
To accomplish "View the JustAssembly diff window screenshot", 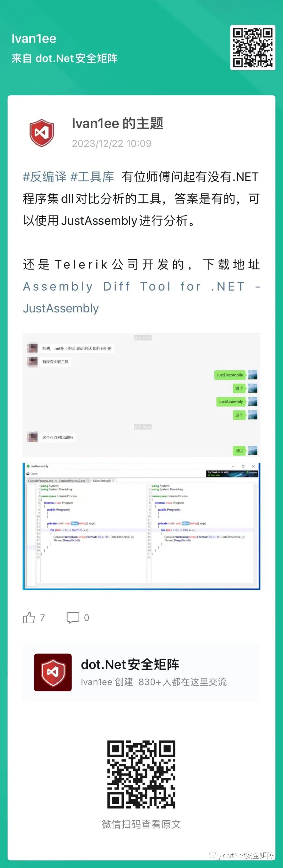I will tap(141, 526).
